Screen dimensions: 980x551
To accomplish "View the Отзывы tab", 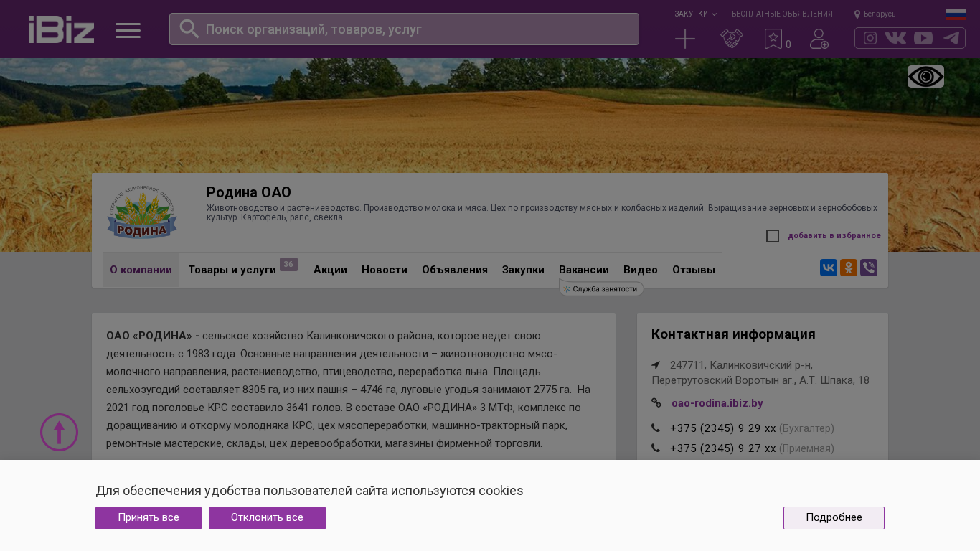I will (694, 270).
